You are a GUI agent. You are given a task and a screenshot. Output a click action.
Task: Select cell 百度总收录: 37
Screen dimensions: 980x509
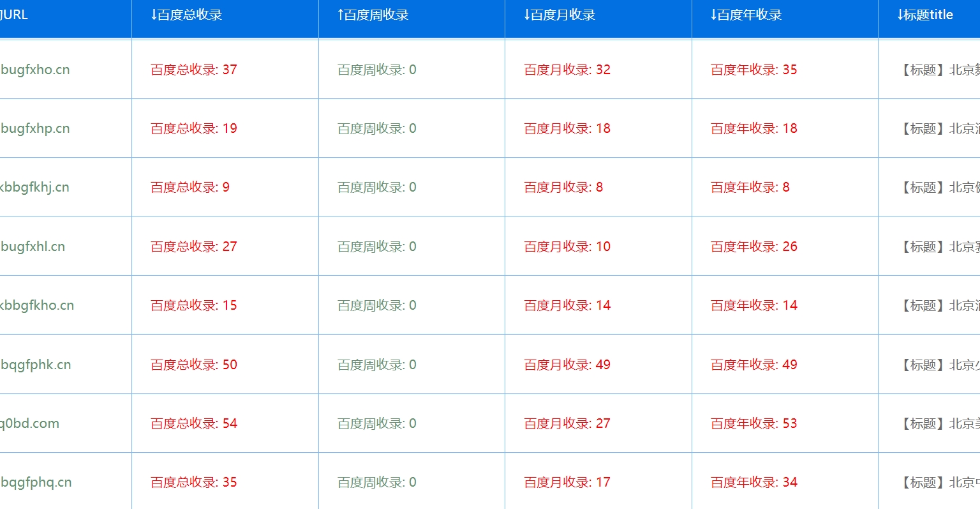(x=194, y=70)
